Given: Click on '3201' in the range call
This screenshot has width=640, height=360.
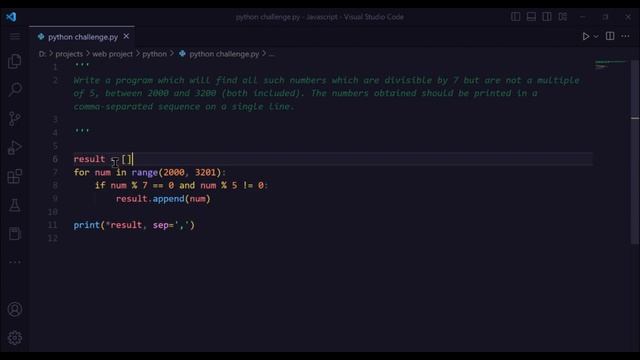Looking at the screenshot, I should 205,172.
